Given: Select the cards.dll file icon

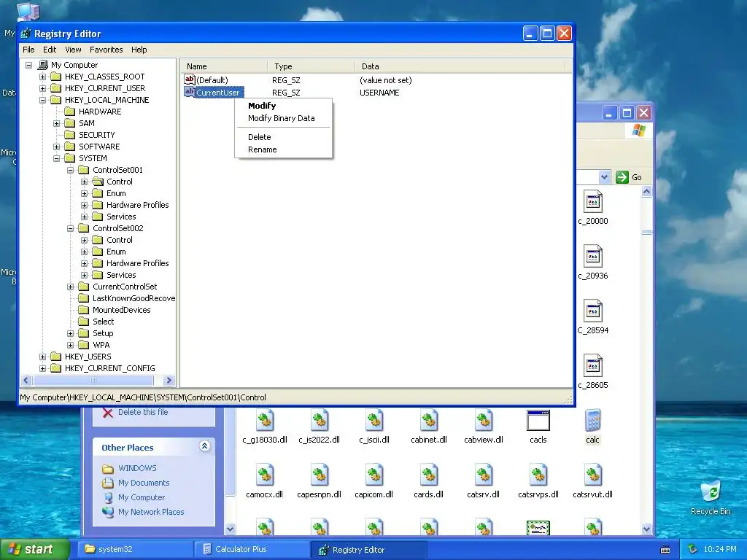Looking at the screenshot, I should coord(429,475).
